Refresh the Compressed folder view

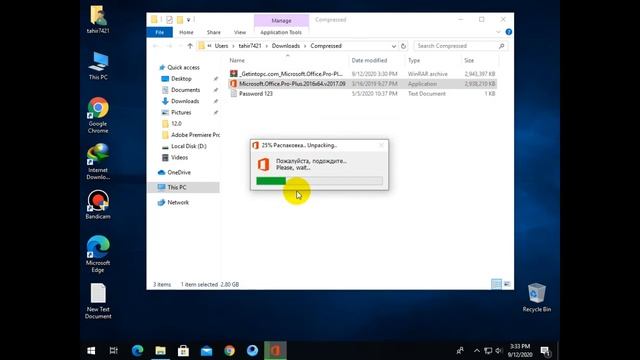click(403, 46)
